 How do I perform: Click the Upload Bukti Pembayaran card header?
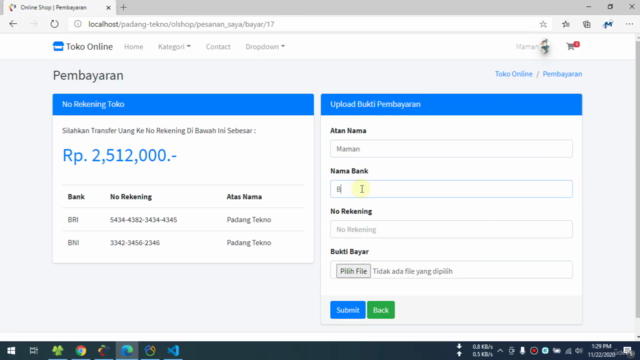pos(451,104)
